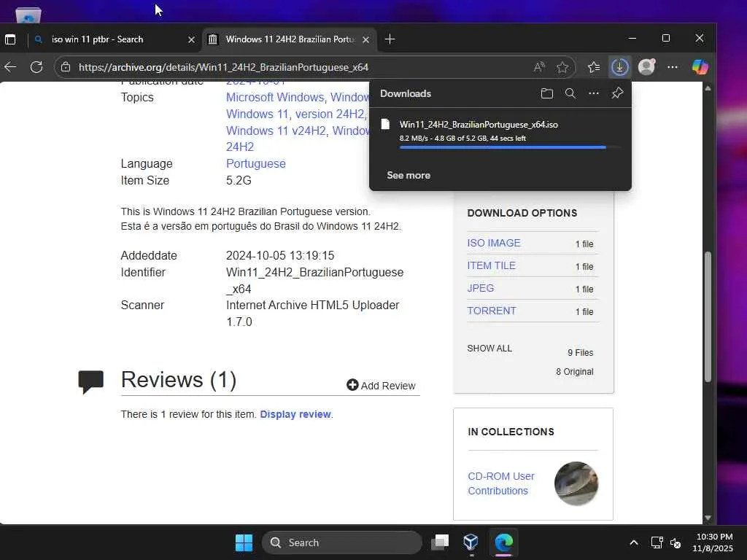Viewport: 747px width, 560px height.
Task: Pin the Downloads panel
Action: 617,93
